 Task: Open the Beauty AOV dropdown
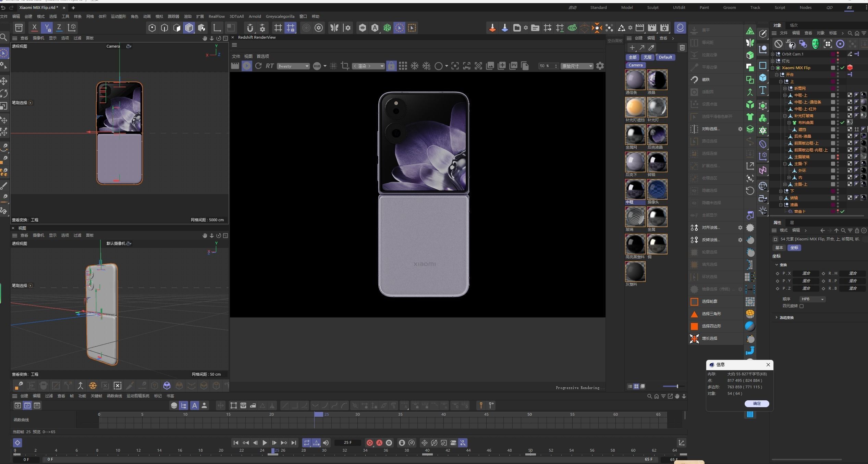pyautogui.click(x=293, y=66)
